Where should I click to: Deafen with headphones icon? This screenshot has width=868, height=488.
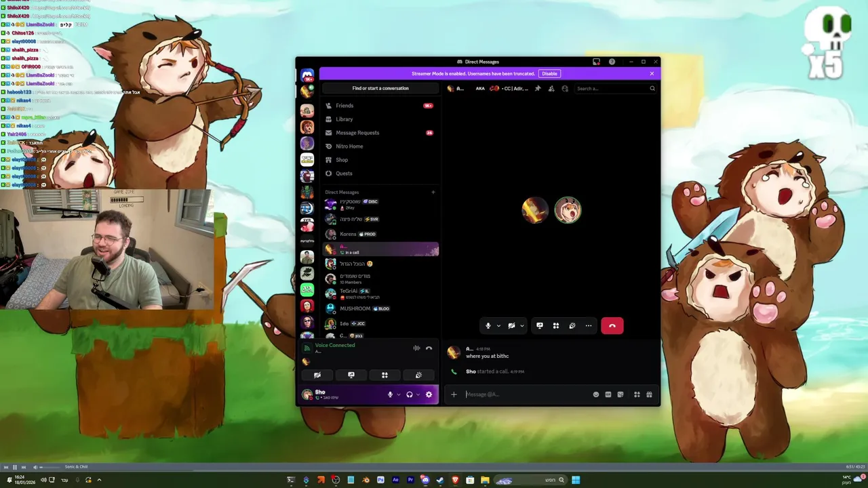point(409,394)
